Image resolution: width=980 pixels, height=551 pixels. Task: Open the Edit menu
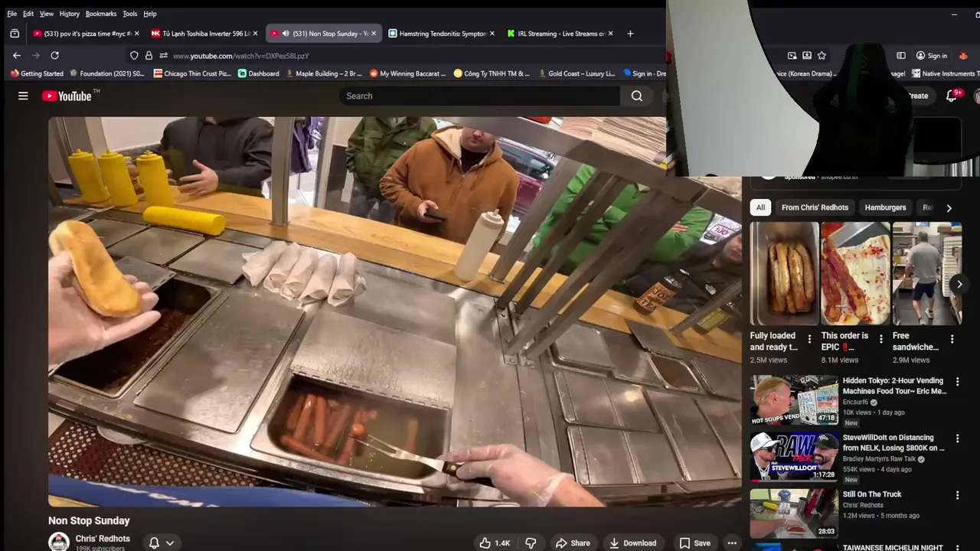(x=28, y=14)
